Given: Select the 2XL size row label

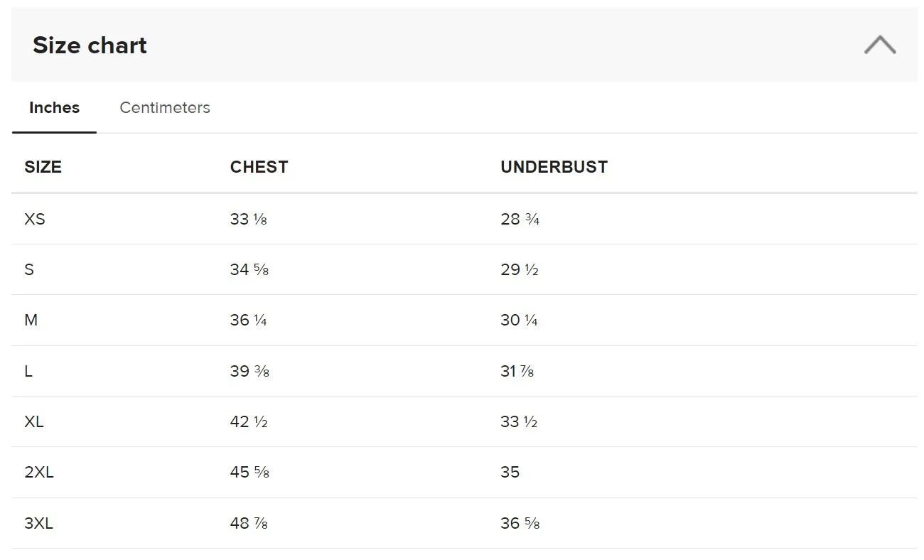Looking at the screenshot, I should pyautogui.click(x=39, y=472).
